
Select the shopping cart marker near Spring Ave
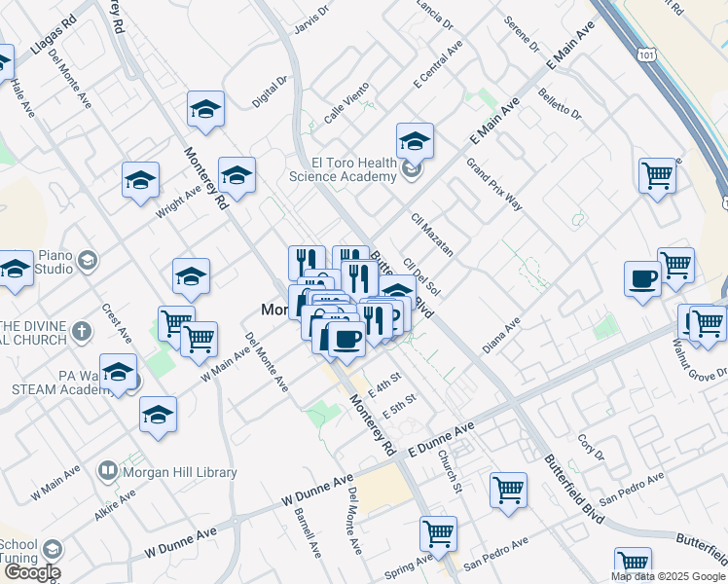pyautogui.click(x=438, y=534)
